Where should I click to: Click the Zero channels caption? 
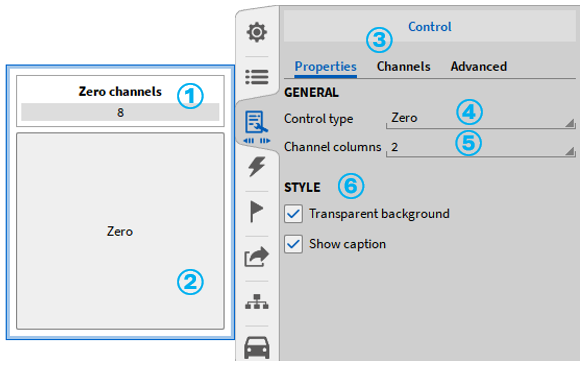pyautogui.click(x=120, y=92)
